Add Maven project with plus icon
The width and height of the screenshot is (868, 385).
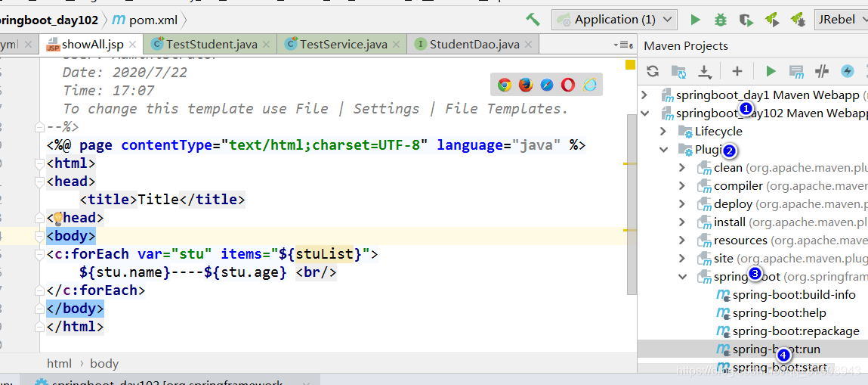737,71
